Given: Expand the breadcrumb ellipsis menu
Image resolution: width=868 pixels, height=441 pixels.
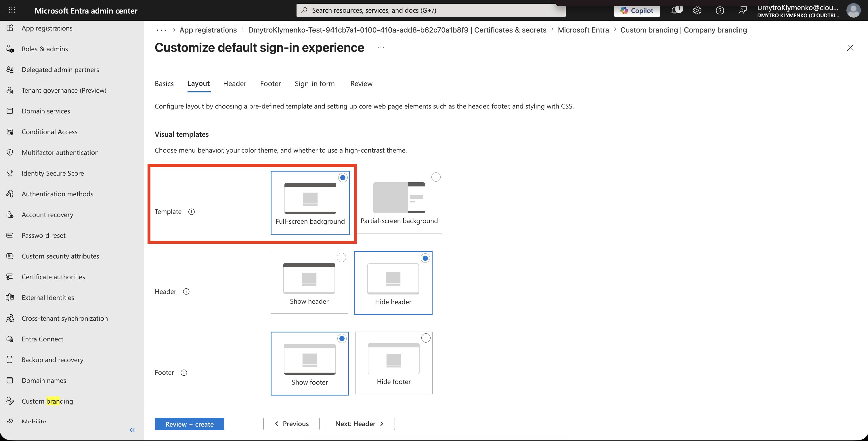Looking at the screenshot, I should click(161, 30).
